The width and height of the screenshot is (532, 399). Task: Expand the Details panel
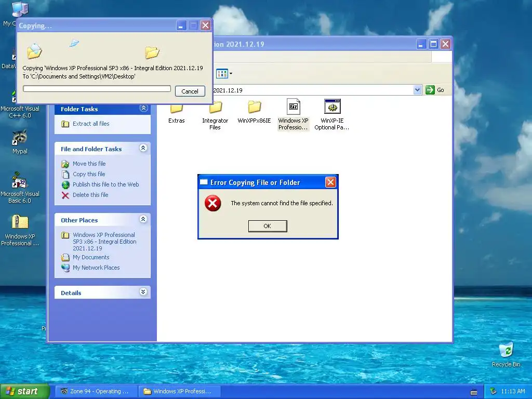(143, 292)
